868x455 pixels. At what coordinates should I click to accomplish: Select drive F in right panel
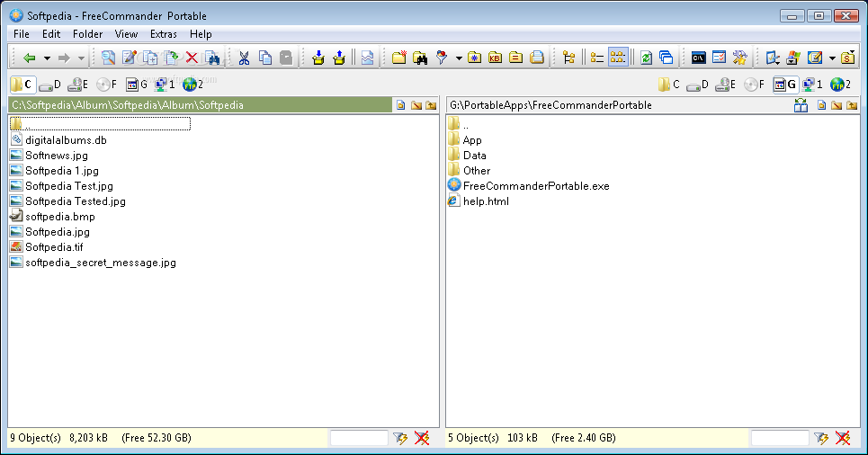point(755,85)
